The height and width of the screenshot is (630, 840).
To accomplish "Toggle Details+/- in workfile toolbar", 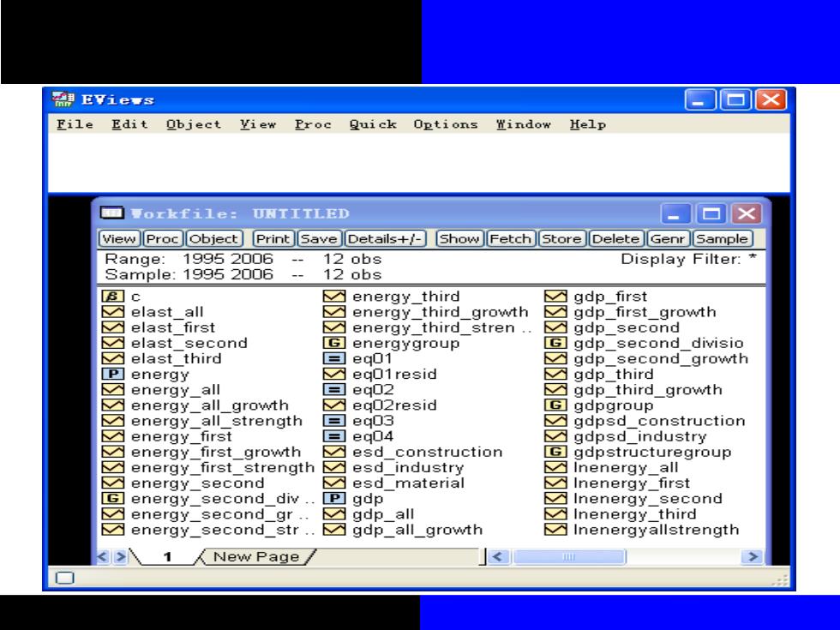I will coord(385,238).
